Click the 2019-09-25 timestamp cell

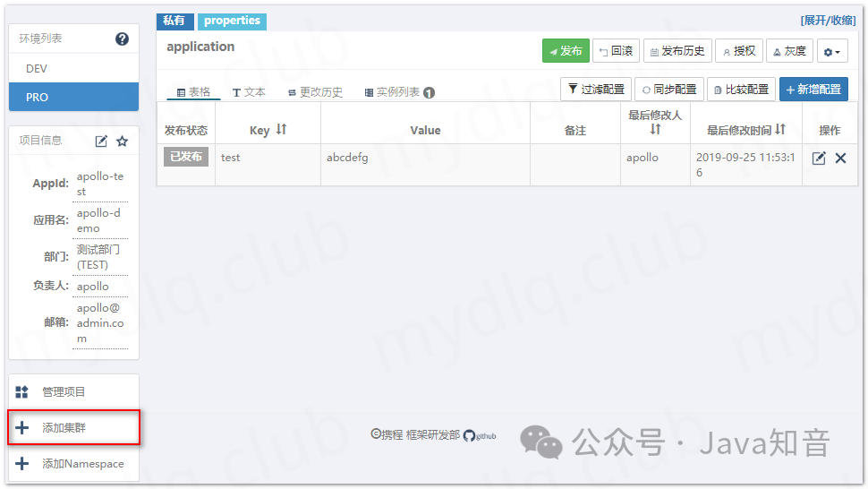click(x=745, y=165)
